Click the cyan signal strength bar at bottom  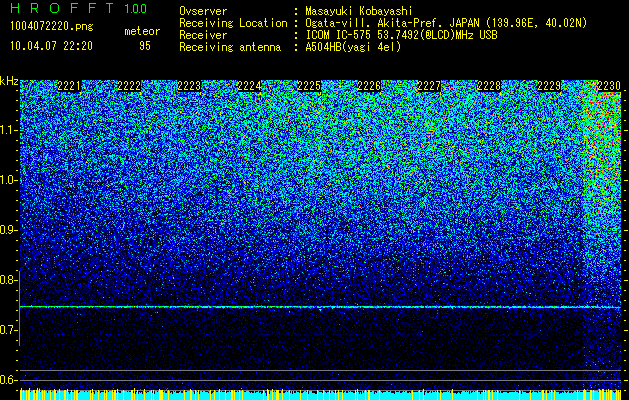(320, 395)
